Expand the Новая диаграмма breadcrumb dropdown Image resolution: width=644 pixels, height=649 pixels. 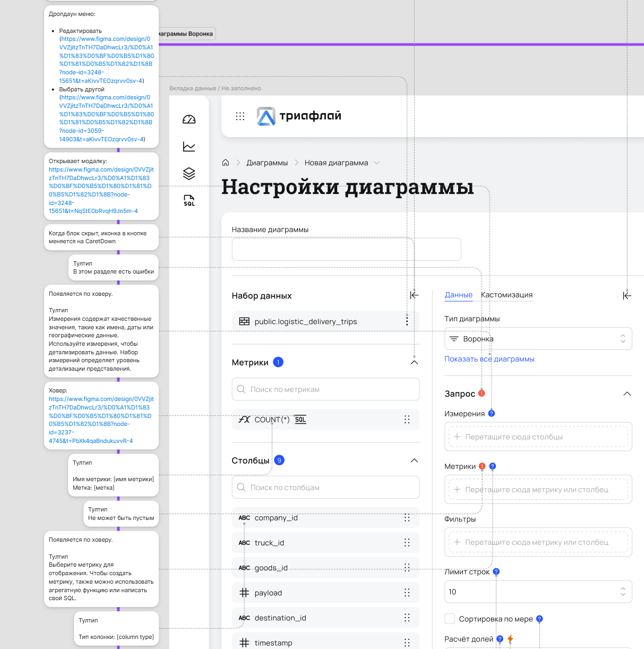377,163
